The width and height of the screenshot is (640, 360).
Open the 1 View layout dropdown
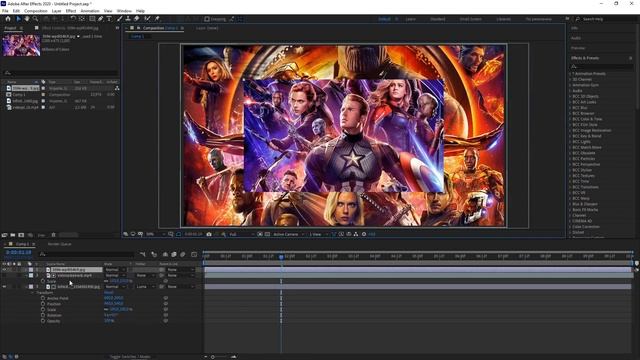[x=318, y=234]
